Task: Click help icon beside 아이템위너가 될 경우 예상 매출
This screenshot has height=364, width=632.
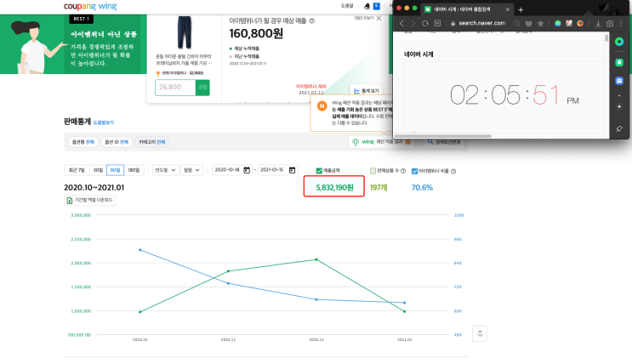Action: coord(312,21)
